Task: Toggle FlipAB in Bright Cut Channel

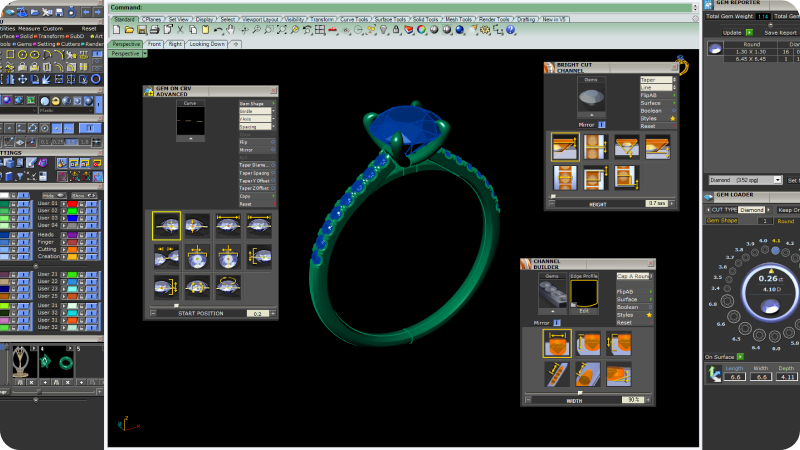Action: click(x=658, y=95)
